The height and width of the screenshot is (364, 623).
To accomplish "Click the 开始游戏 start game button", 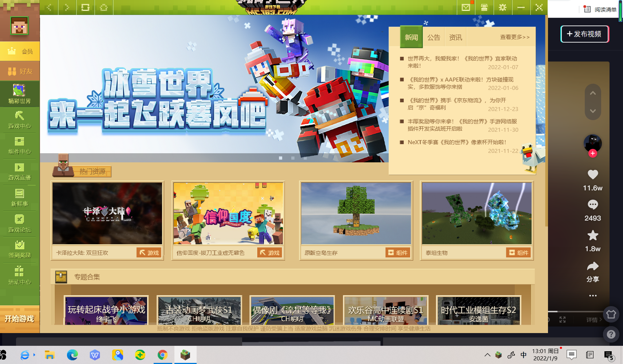I will tap(20, 319).
